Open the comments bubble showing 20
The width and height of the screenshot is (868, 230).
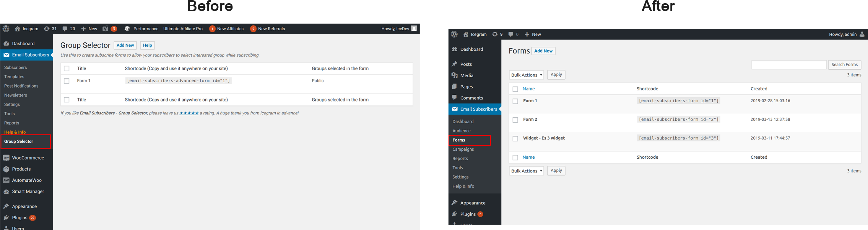(x=65, y=29)
